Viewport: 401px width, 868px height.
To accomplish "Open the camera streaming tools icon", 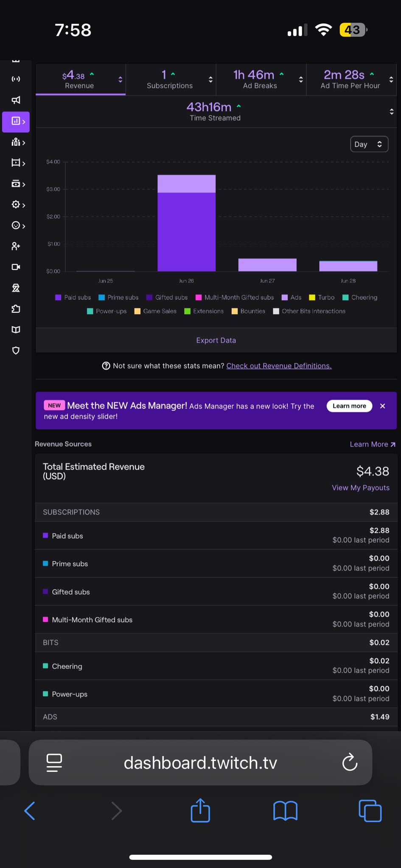I will pyautogui.click(x=16, y=267).
